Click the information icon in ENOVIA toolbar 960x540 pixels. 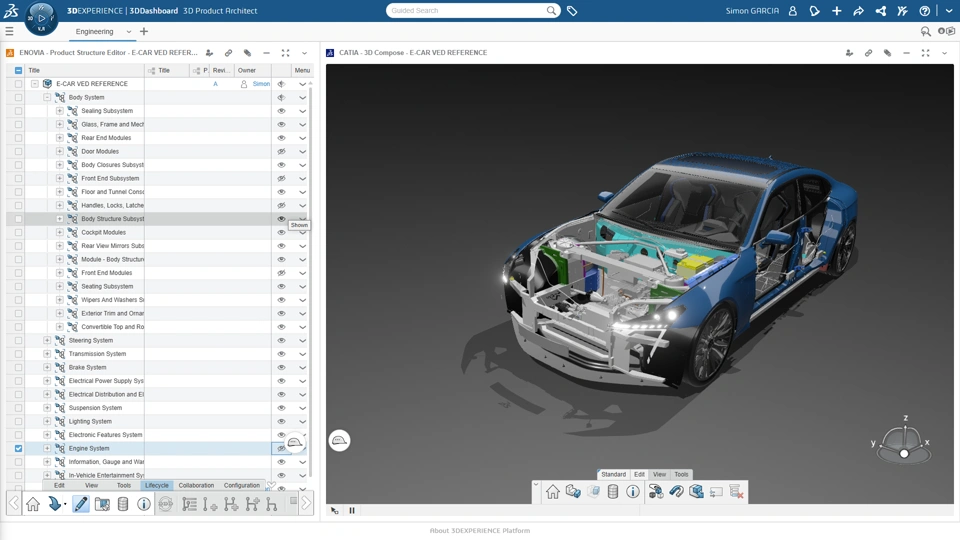click(x=143, y=504)
